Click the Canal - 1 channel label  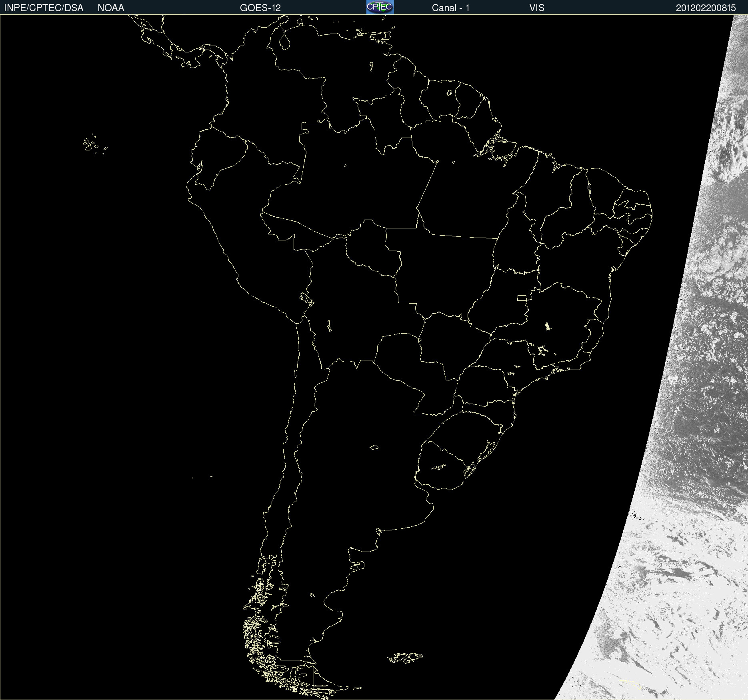tap(451, 8)
